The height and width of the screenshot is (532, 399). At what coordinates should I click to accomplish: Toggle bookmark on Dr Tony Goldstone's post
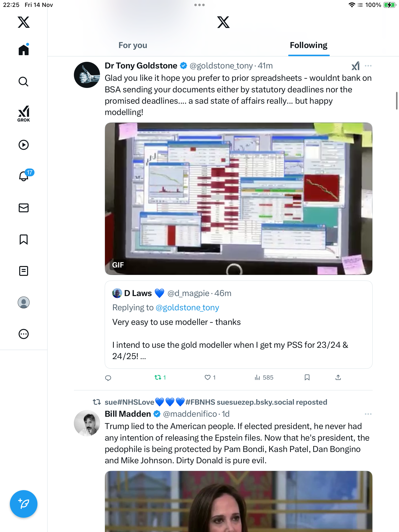(x=307, y=378)
